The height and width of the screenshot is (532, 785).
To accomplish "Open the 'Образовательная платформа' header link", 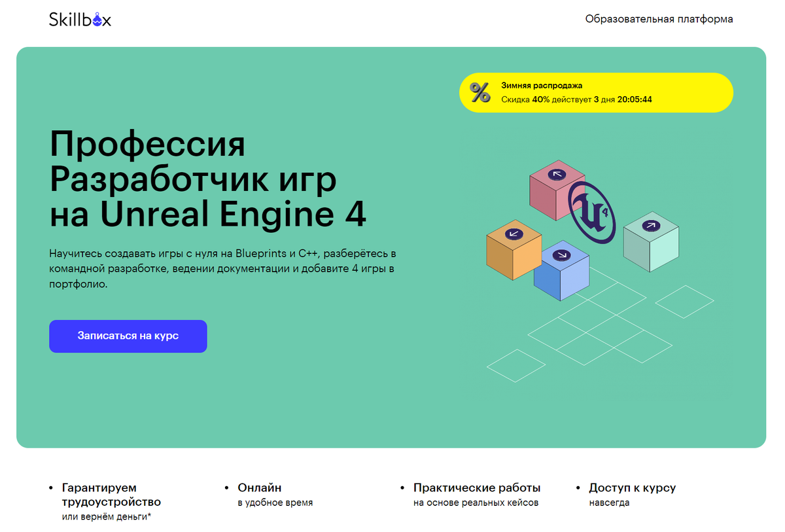I will tap(659, 19).
